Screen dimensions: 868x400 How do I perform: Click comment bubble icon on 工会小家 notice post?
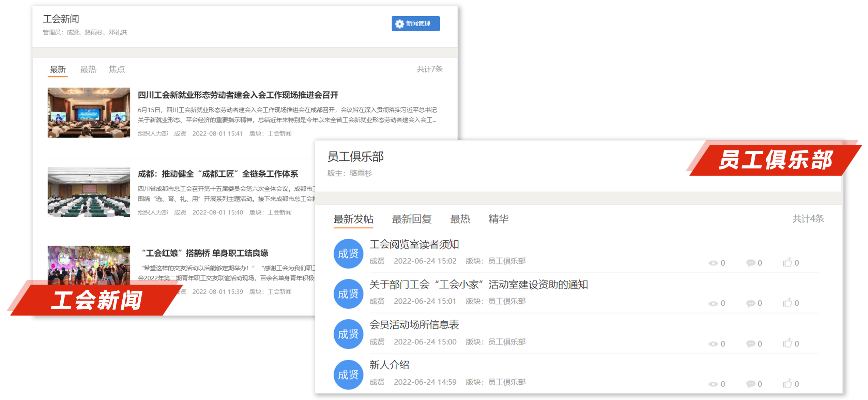point(750,303)
